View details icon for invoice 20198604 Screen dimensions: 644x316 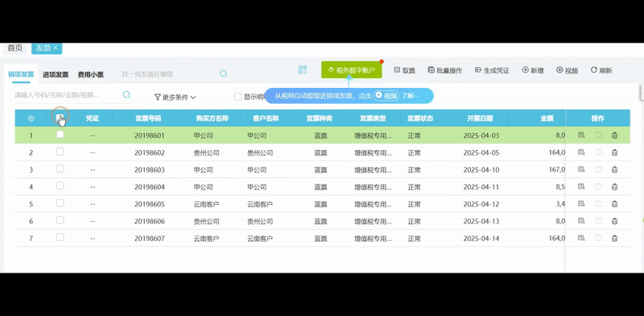580,186
